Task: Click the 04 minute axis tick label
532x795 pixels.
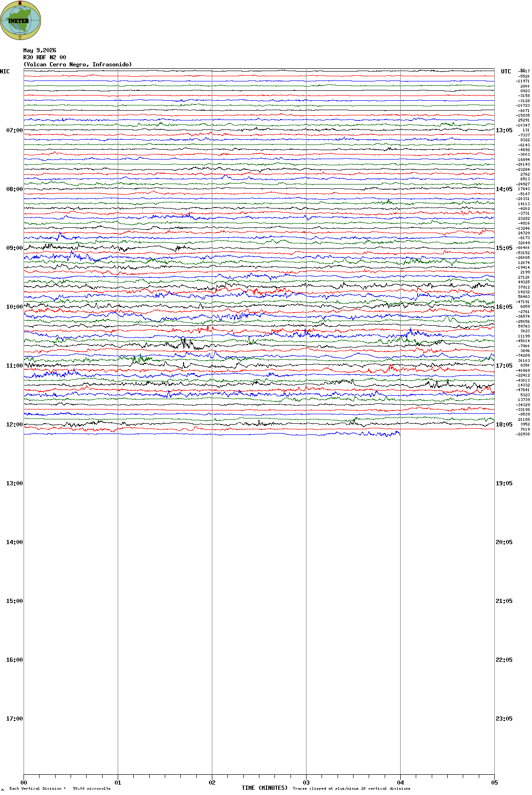Action: point(400,783)
